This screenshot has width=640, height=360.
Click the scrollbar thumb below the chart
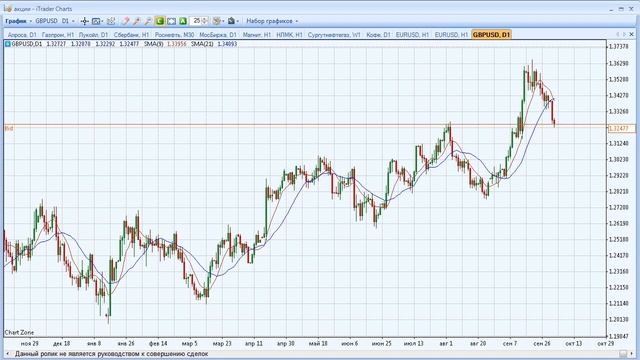623,354
